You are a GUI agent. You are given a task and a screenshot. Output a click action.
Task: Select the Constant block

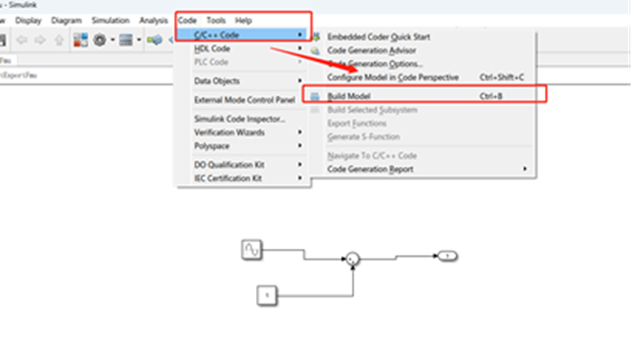[267, 296]
